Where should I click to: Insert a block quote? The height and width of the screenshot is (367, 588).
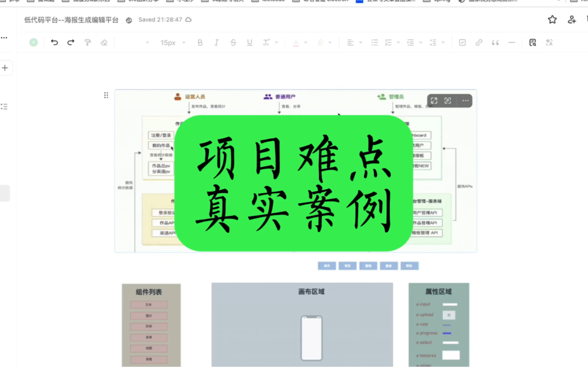pos(495,43)
